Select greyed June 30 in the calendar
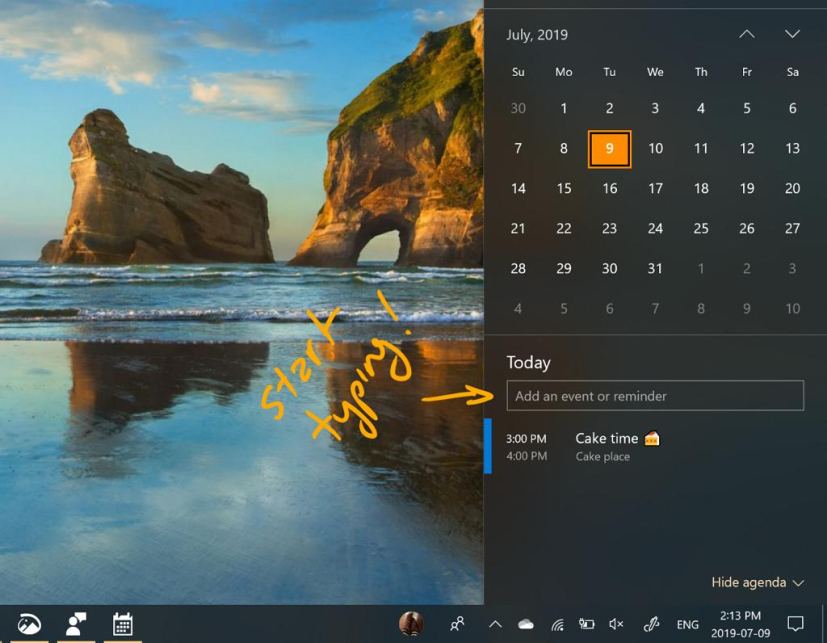Screen dimensions: 827x643 [518, 109]
